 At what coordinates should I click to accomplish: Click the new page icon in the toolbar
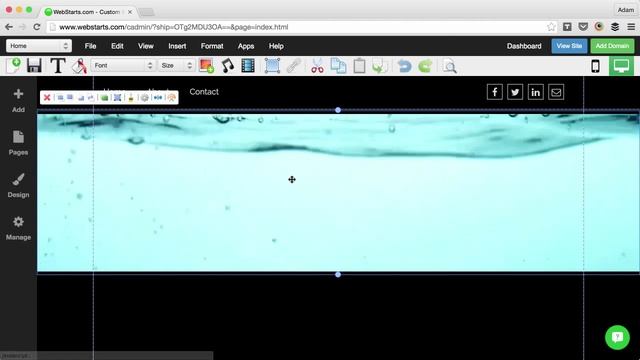13,66
